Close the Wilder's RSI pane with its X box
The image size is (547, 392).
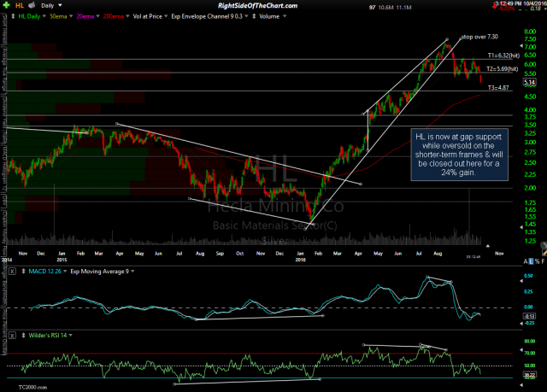tap(12, 336)
